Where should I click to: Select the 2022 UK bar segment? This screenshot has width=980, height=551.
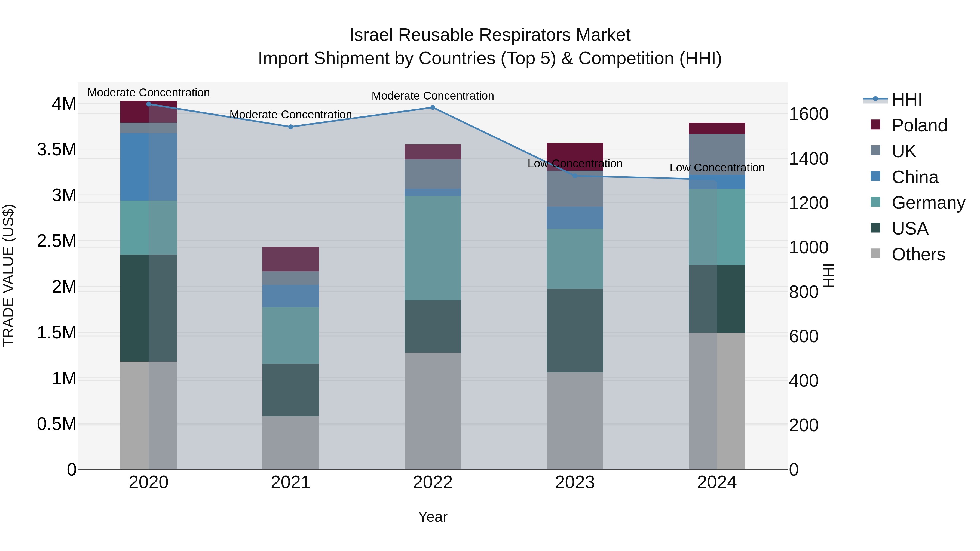pos(433,174)
